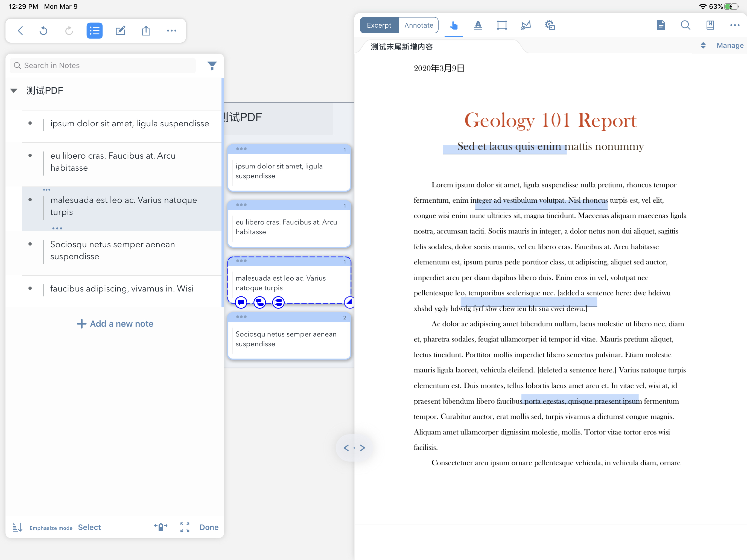The width and height of the screenshot is (747, 560).
Task: Open the document list icon
Action: (x=661, y=25)
